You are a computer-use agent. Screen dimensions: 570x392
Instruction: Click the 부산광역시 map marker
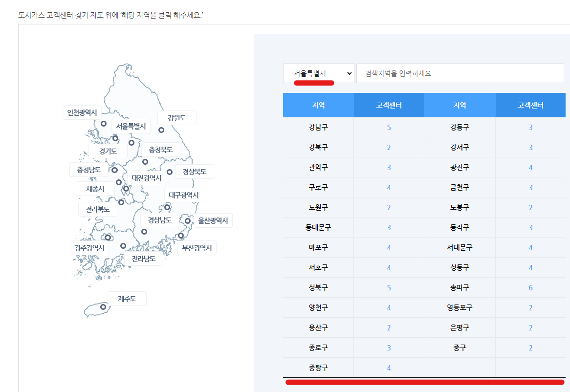(181, 236)
